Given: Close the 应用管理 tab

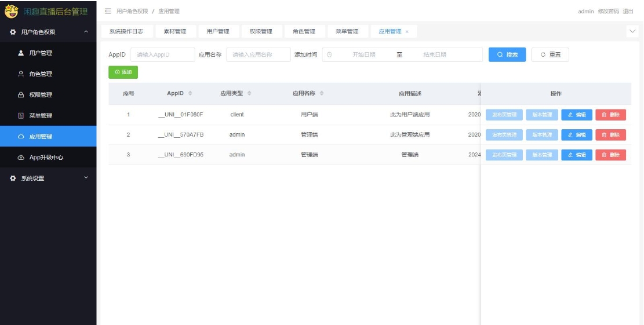Looking at the screenshot, I should [407, 32].
